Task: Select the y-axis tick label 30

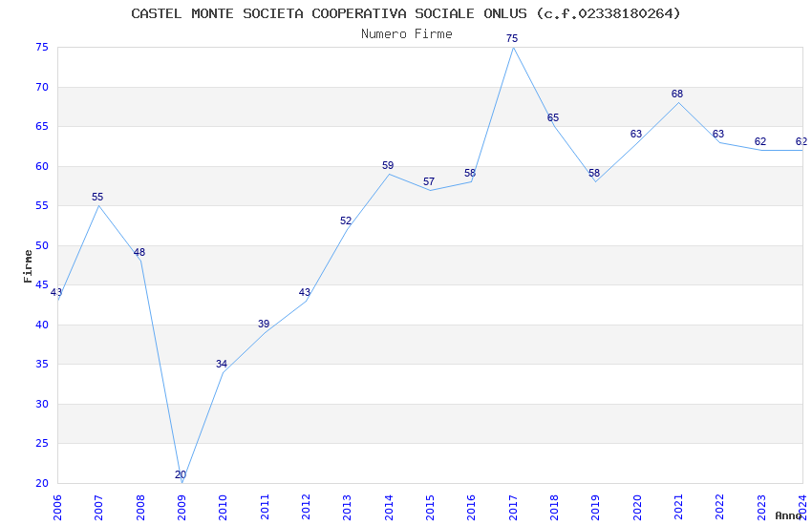Action: pos(42,404)
